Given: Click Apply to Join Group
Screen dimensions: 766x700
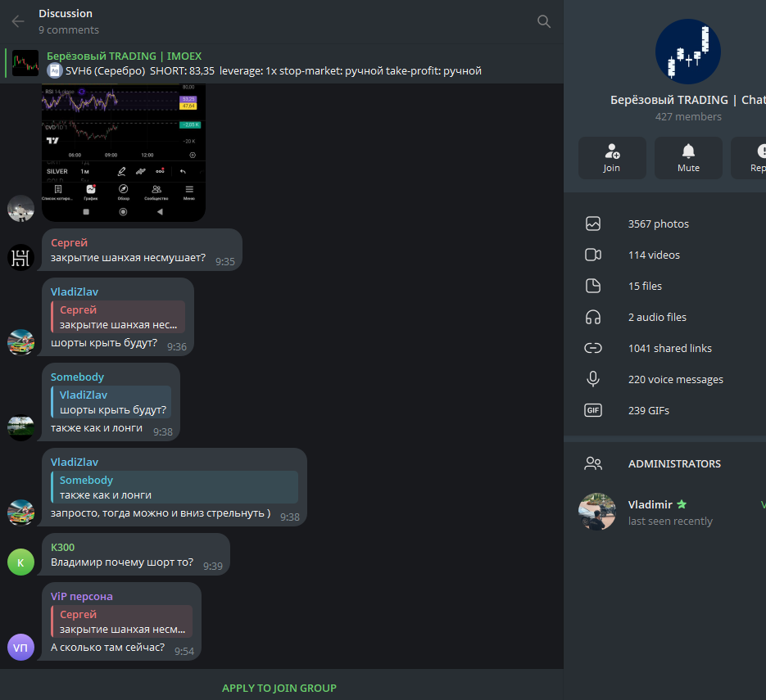Looking at the screenshot, I should (x=279, y=688).
